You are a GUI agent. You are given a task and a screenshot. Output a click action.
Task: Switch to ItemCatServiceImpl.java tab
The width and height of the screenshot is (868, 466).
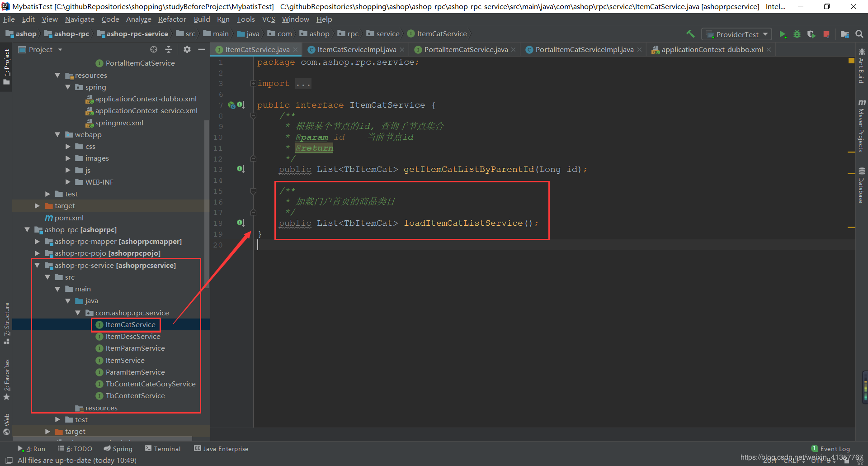coord(356,50)
